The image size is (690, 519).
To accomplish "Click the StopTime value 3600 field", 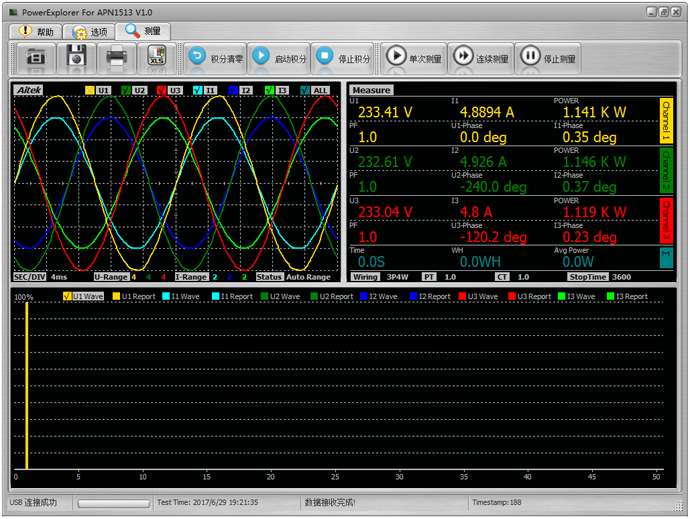I will click(622, 276).
